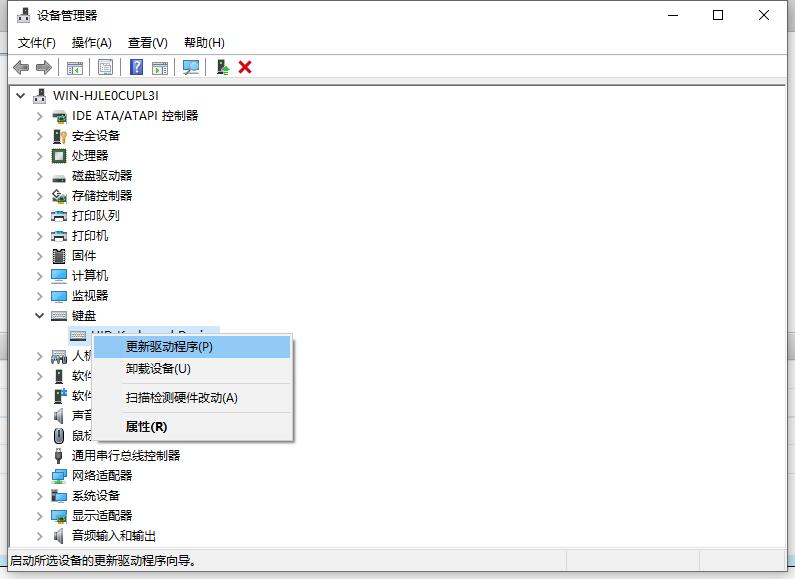Minimize the 设备管理器 window

pos(673,15)
